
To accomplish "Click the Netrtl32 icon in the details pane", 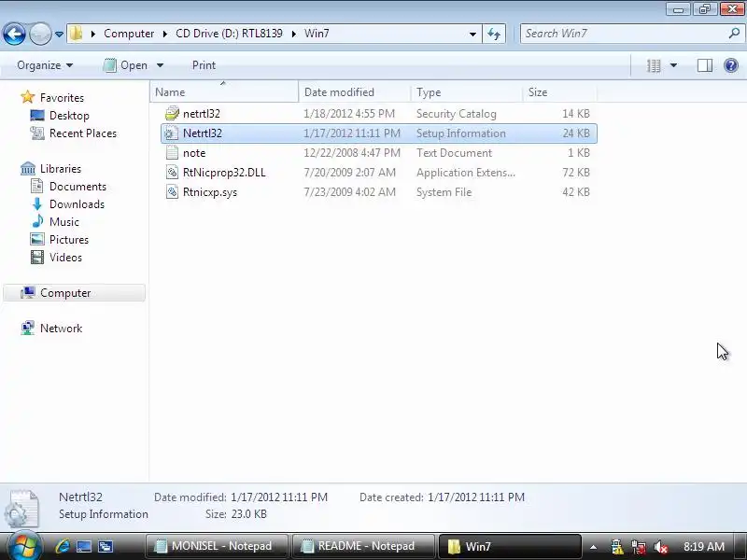I will coord(21,508).
